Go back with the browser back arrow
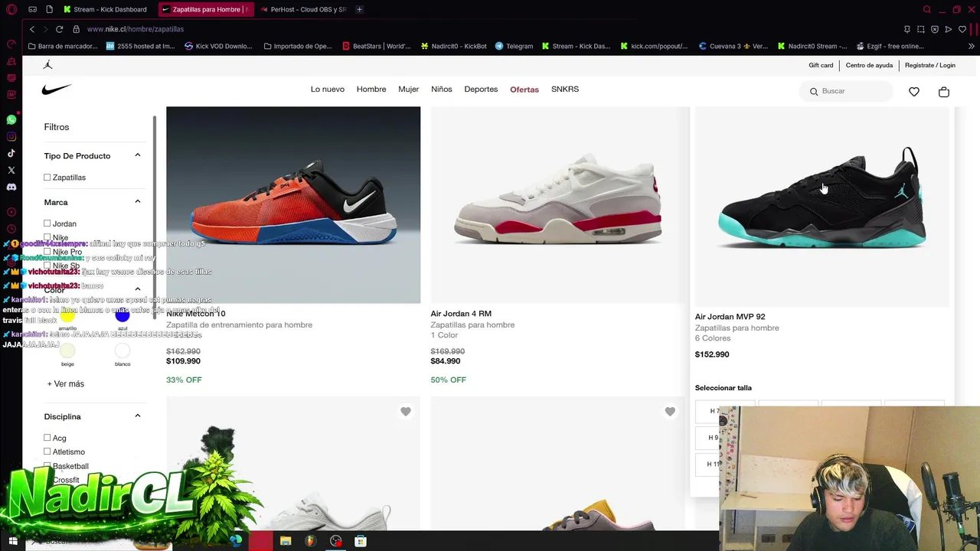The width and height of the screenshot is (980, 551). (x=32, y=29)
